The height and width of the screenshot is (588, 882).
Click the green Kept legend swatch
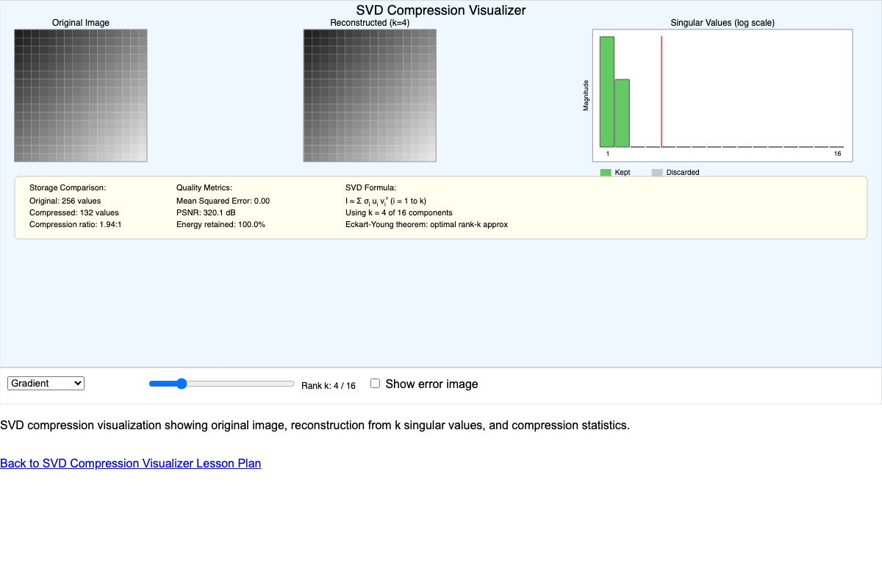coord(606,173)
